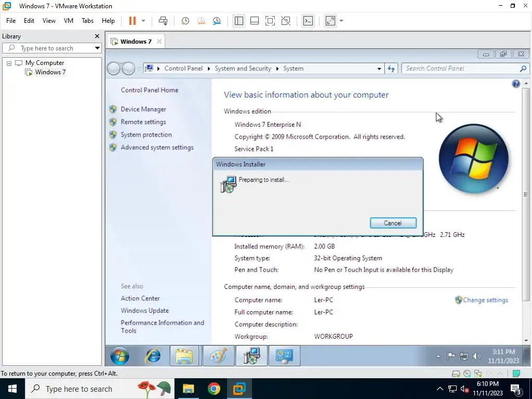Open Control Panel help icon
The height and width of the screenshot is (399, 532).
click(516, 84)
